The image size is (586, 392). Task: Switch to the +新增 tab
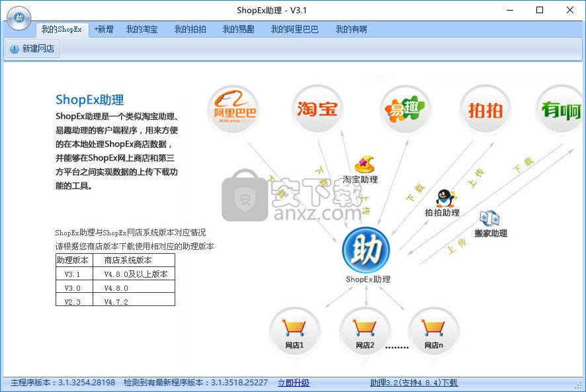pos(104,29)
